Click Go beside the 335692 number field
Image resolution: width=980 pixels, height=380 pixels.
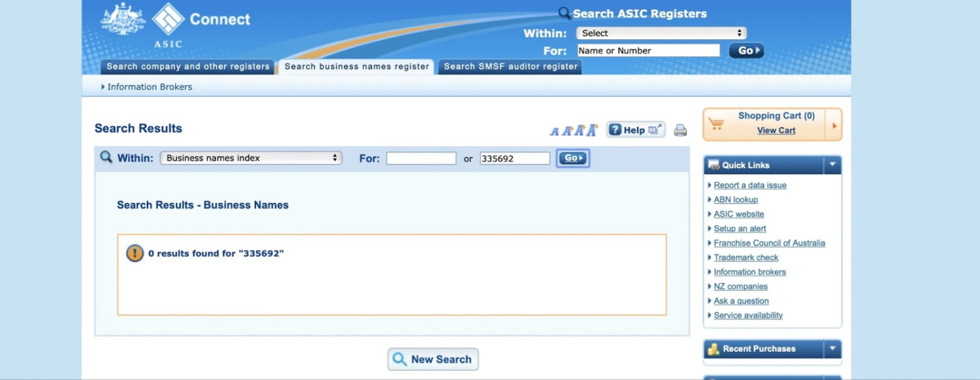[573, 158]
